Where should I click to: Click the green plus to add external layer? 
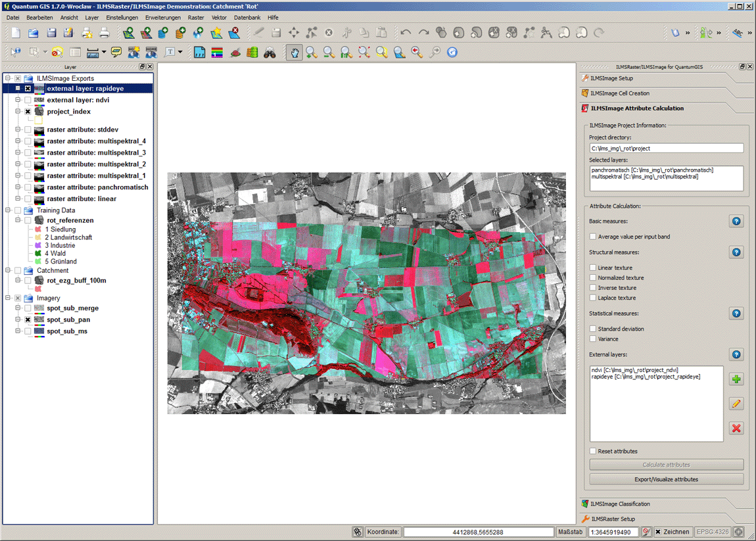(736, 379)
